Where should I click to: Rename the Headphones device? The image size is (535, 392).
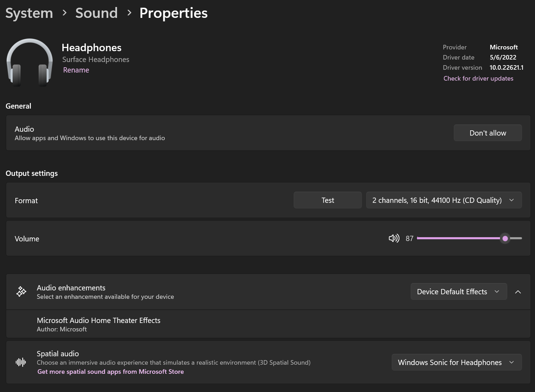(x=76, y=70)
